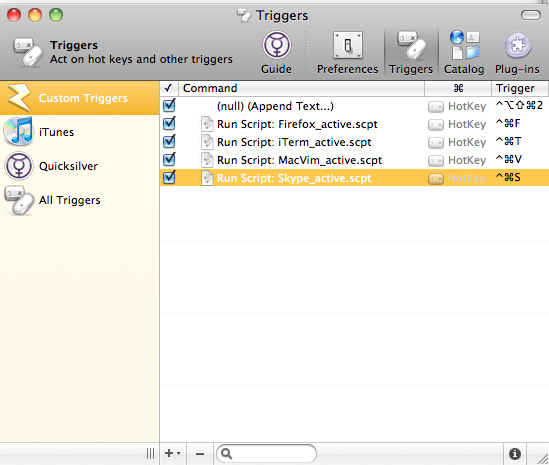The width and height of the screenshot is (549, 465).
Task: Click script file icon for Skype_active.scpt
Action: [x=207, y=178]
